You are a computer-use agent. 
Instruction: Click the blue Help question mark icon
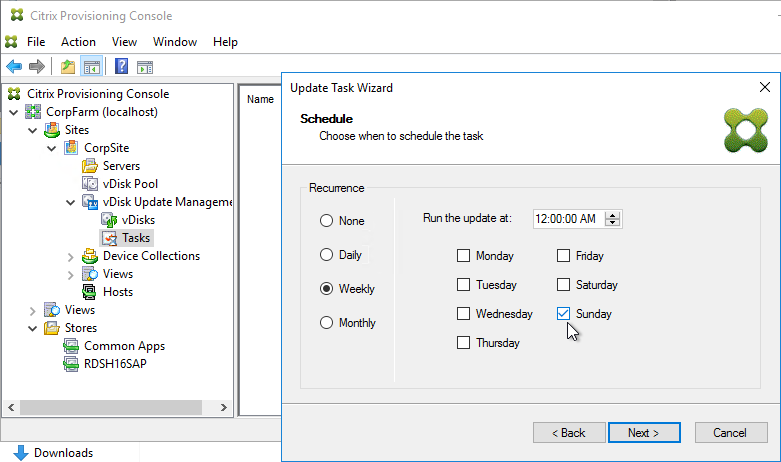(122, 66)
